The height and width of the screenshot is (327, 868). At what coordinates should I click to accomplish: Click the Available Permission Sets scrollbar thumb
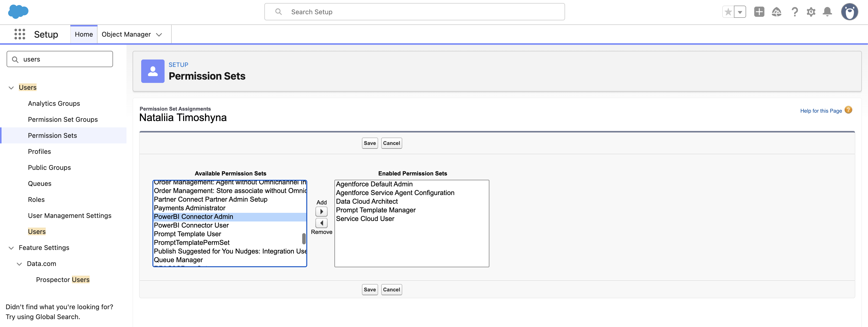304,239
